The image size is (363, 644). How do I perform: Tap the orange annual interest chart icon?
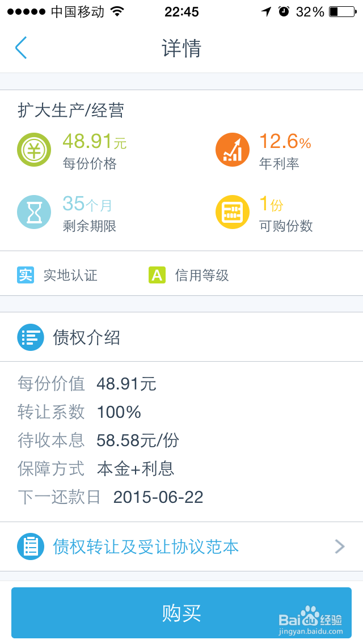coord(233,150)
